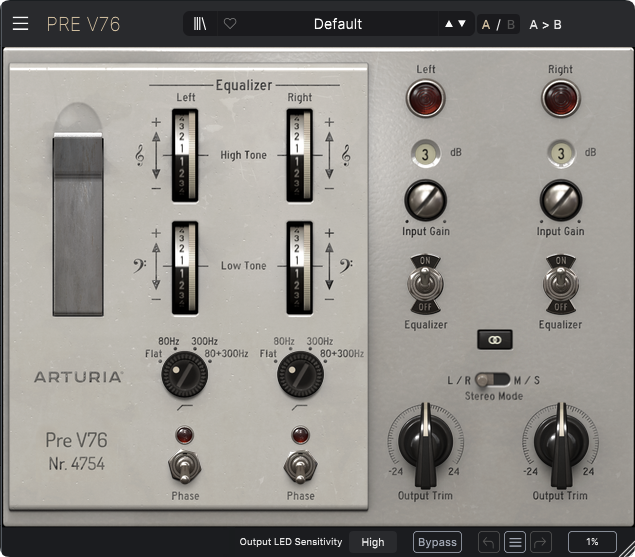
Task: Open the preset library browser icon
Action: point(200,24)
